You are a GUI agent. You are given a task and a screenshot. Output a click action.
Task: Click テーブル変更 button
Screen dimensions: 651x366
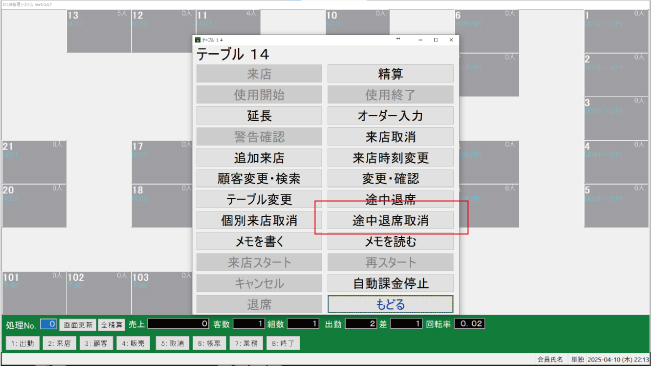coord(259,200)
